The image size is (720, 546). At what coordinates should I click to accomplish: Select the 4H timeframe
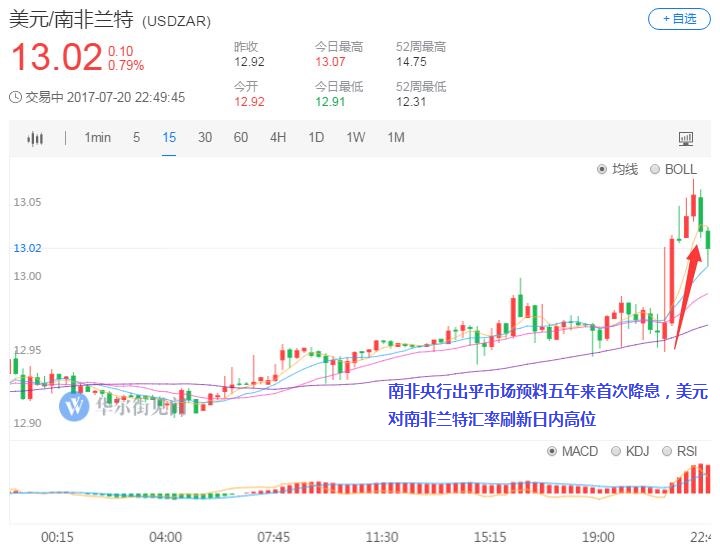tap(278, 138)
